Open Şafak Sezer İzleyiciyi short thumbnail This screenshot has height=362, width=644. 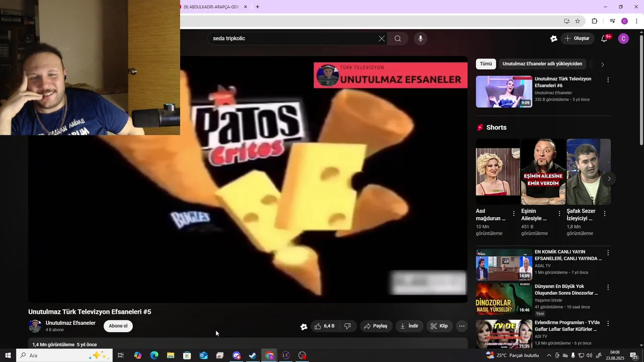click(589, 171)
